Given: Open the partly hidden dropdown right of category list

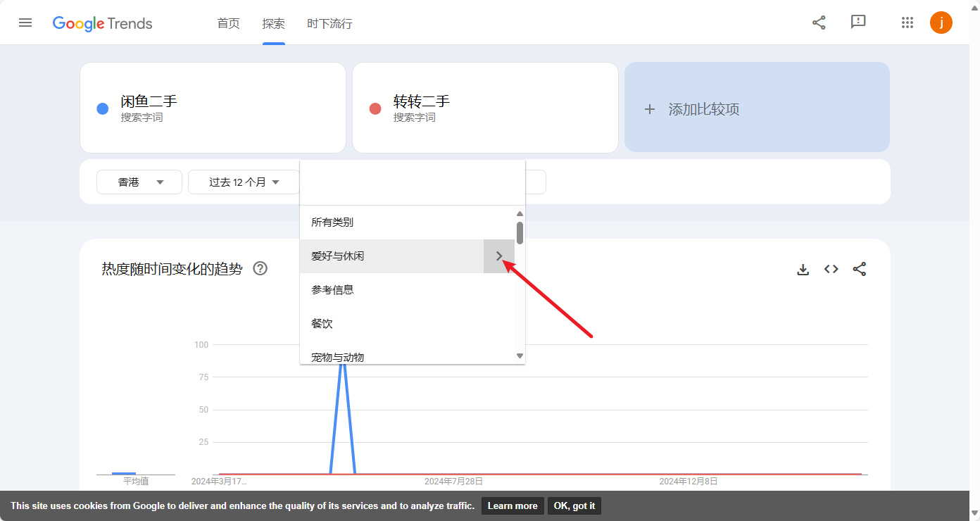Looking at the screenshot, I should [536, 182].
